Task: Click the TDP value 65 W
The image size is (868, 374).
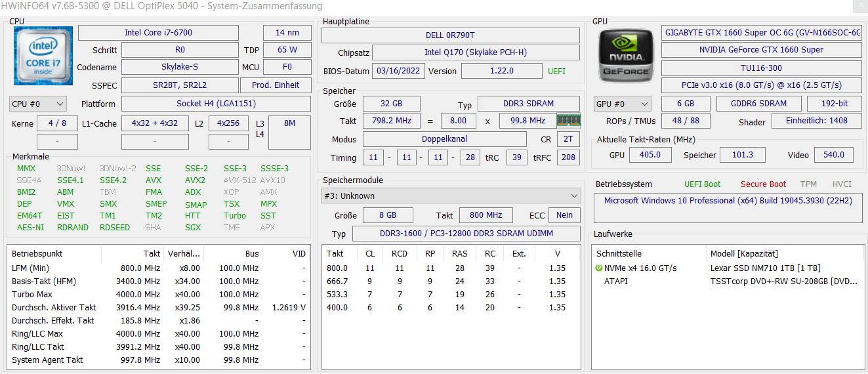Action: [287, 50]
